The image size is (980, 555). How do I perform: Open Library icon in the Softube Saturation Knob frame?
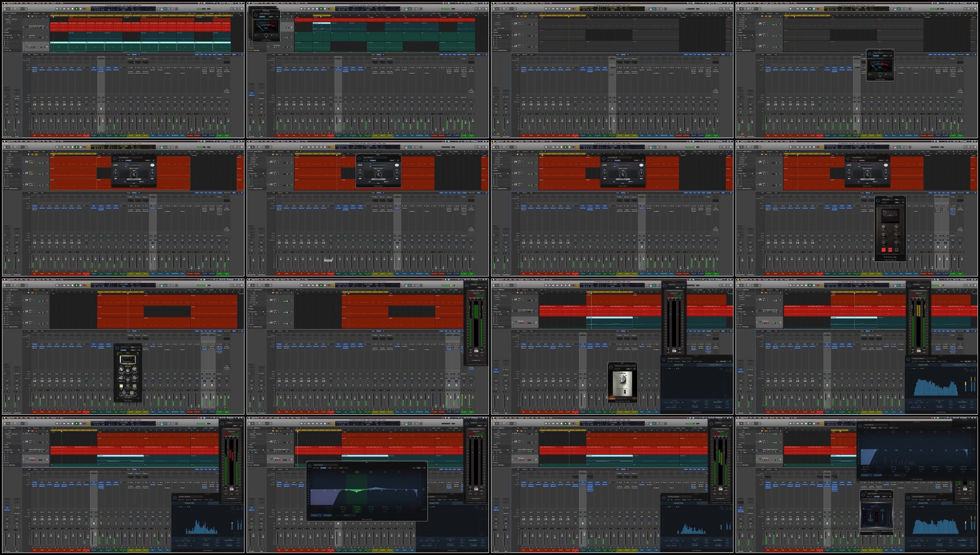494,285
